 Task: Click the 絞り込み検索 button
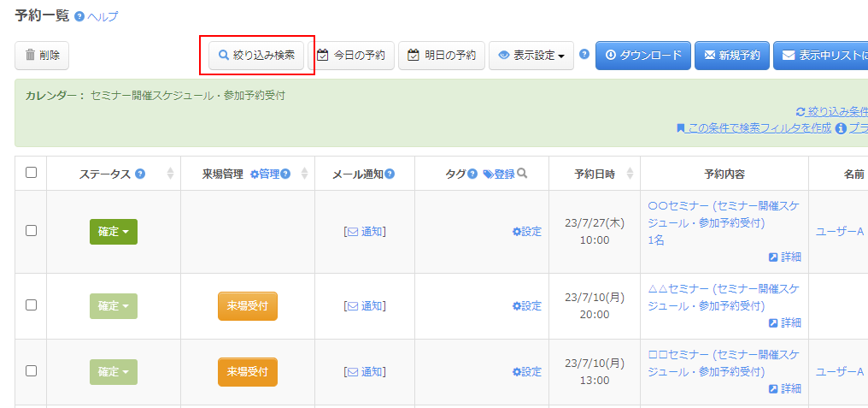pyautogui.click(x=256, y=56)
